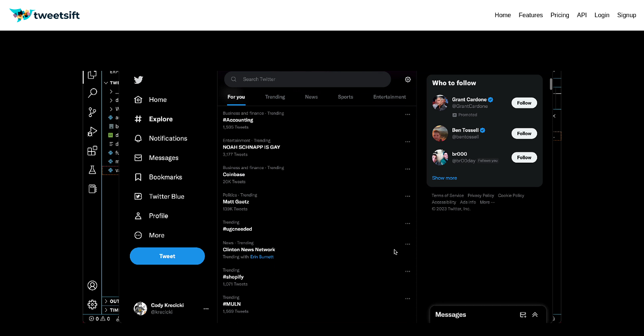Open Explore settings gear beside the search bar
Viewport: 644px width, 336px height.
(x=408, y=79)
